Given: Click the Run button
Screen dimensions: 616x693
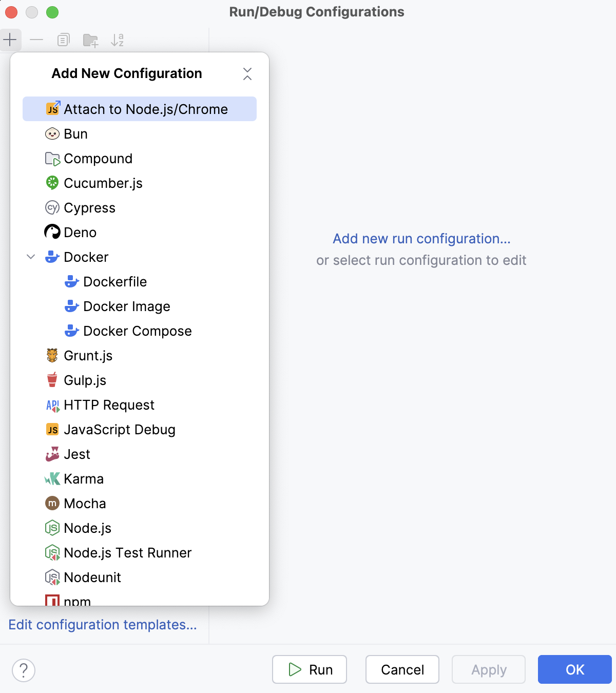Looking at the screenshot, I should coord(309,669).
